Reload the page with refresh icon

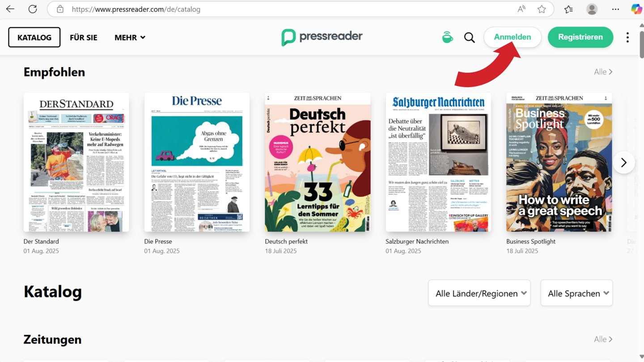coord(33,9)
